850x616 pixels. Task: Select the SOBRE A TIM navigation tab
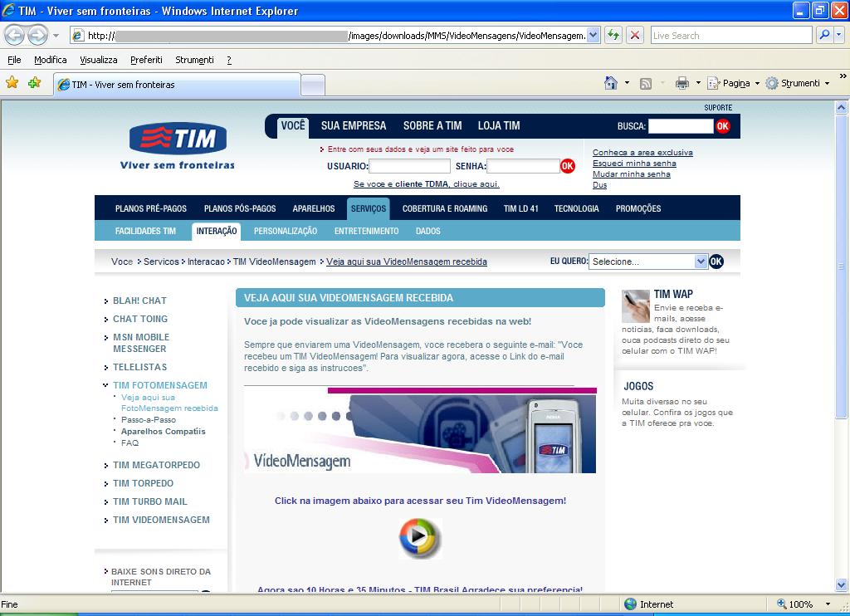click(x=432, y=126)
